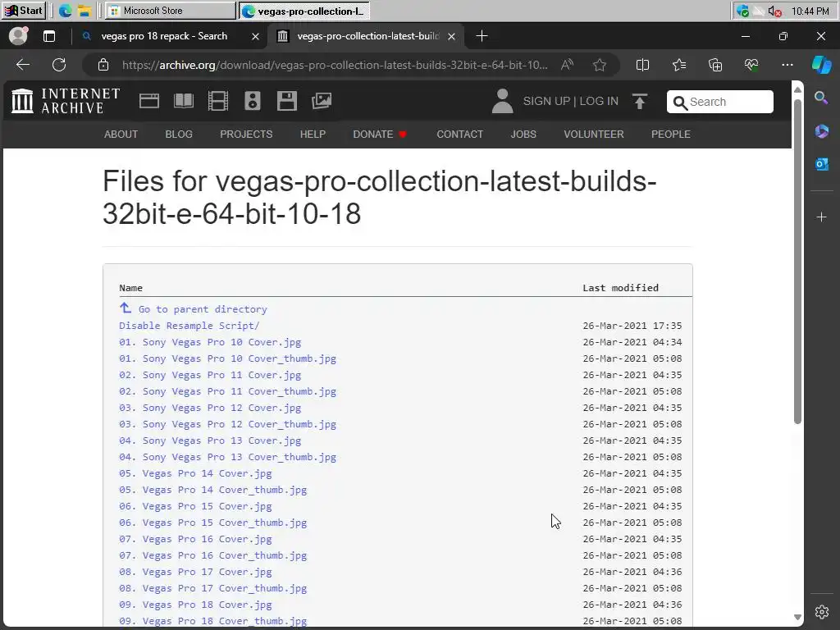Open 09. Vegas Pro 18 Cover.jpg
The height and width of the screenshot is (630, 840).
point(195,605)
